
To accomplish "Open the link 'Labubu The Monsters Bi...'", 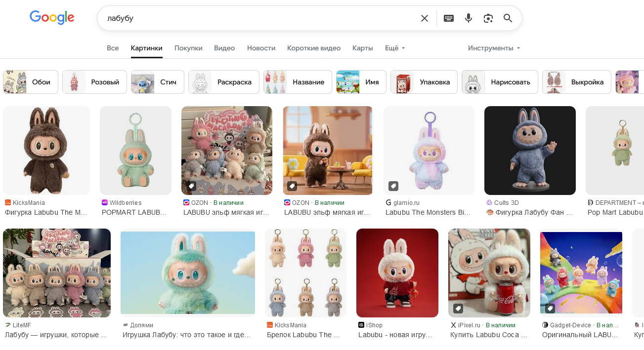I will (x=428, y=212).
